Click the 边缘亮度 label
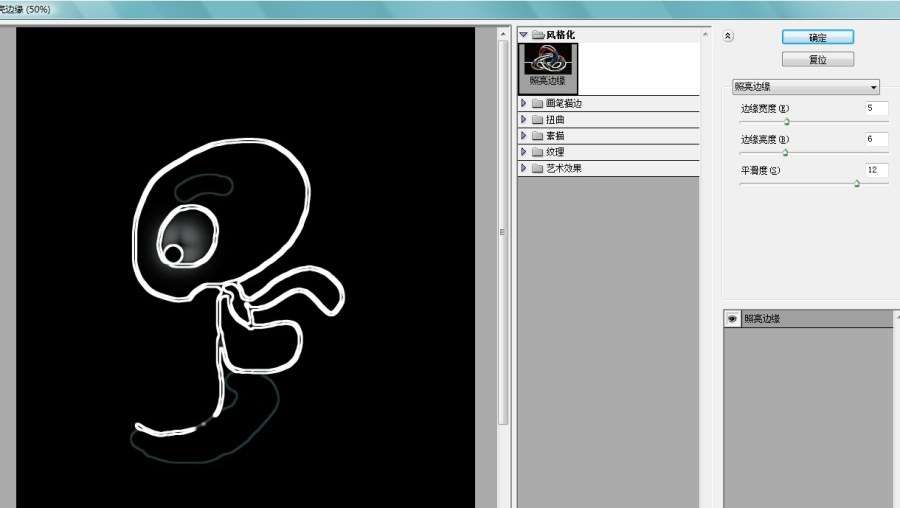 (x=765, y=139)
